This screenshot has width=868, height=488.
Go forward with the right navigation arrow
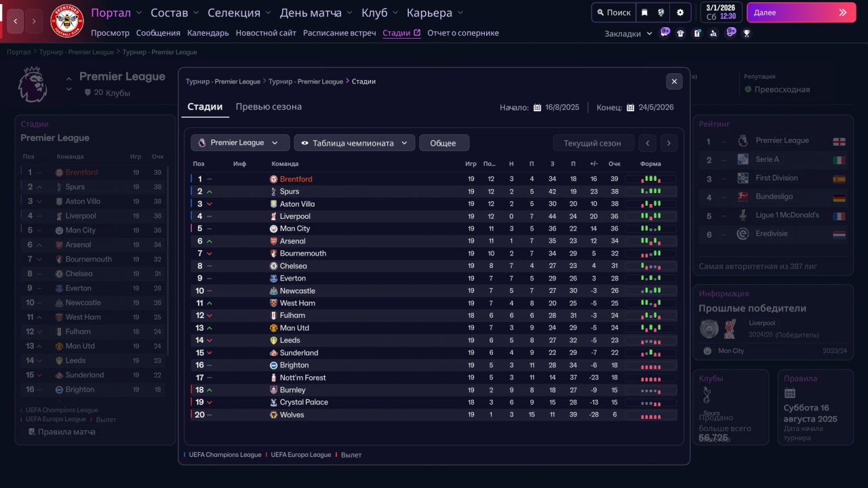click(x=34, y=21)
